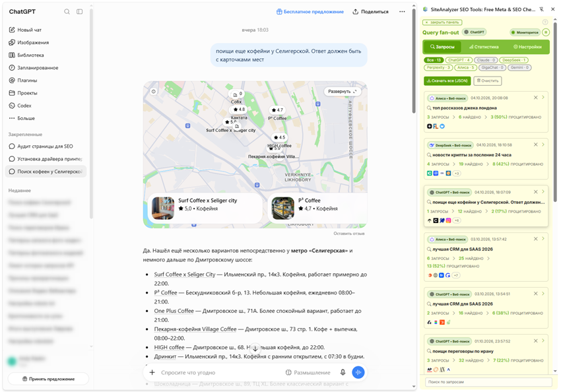Select the Алиса · 5 filter chip
Viewport: 561px width, 392px height.
pyautogui.click(x=465, y=67)
